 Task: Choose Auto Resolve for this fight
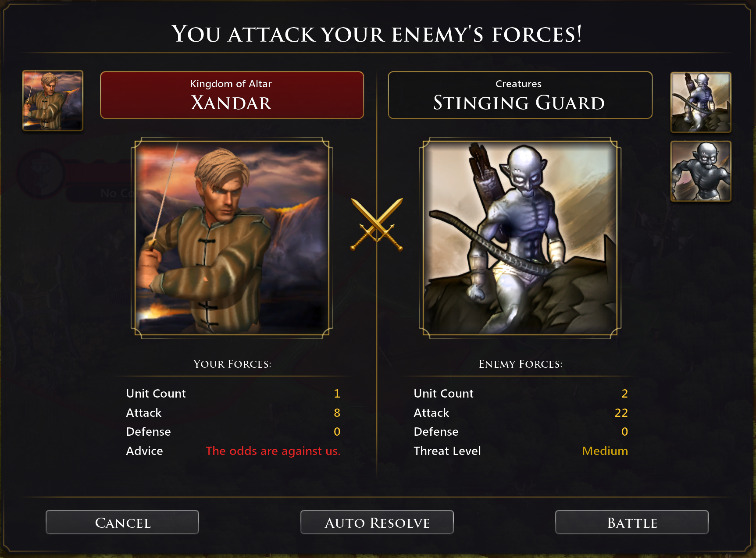[377, 522]
